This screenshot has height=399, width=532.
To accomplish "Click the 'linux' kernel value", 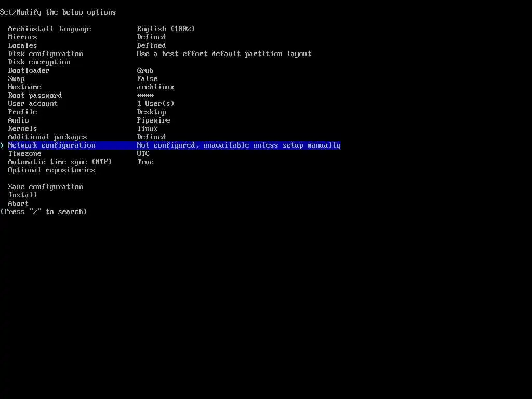I will click(147, 129).
